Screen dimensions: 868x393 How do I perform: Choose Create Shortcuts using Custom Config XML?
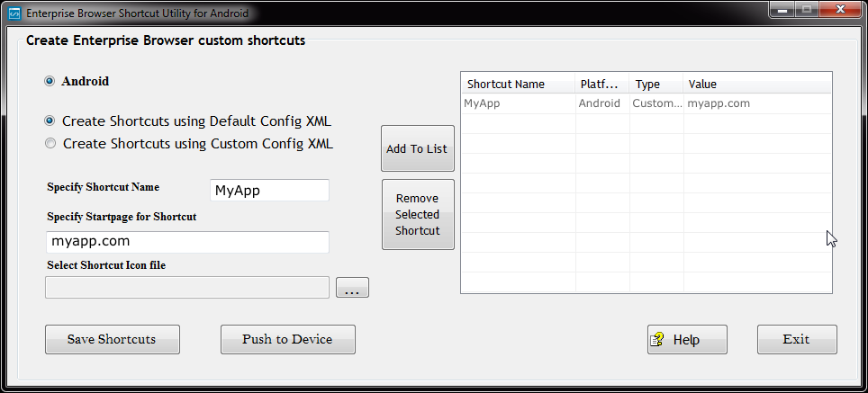[50, 143]
